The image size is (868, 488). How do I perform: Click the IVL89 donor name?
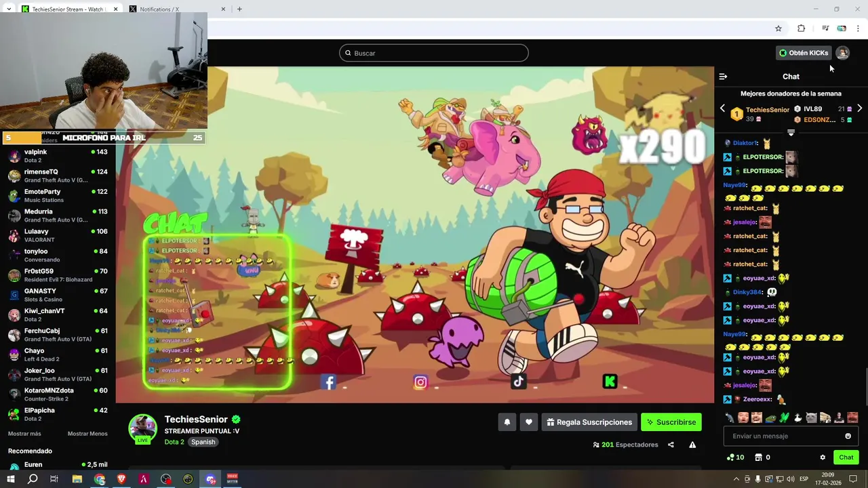click(812, 108)
